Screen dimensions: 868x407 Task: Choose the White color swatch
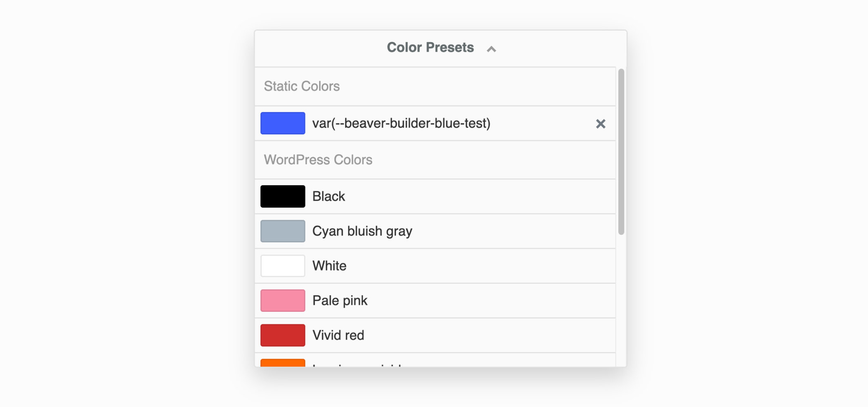[x=282, y=266]
